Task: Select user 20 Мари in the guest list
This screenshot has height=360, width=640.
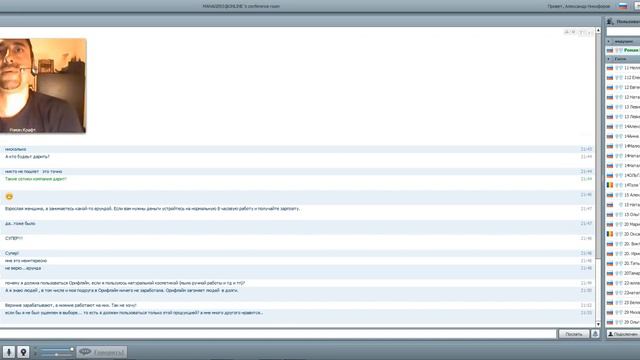Action: click(x=623, y=224)
